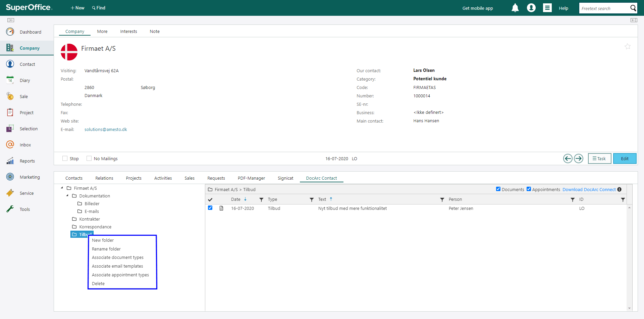Switch to the Activities tab
This screenshot has height=319, width=644.
tap(163, 178)
